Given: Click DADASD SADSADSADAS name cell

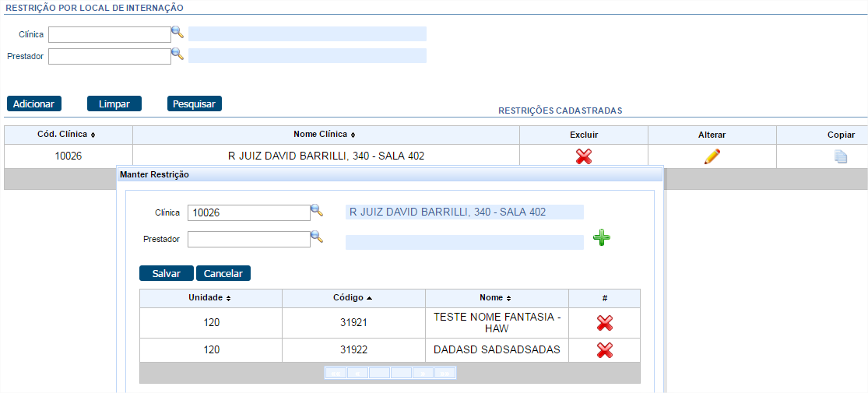Looking at the screenshot, I should 497,350.
